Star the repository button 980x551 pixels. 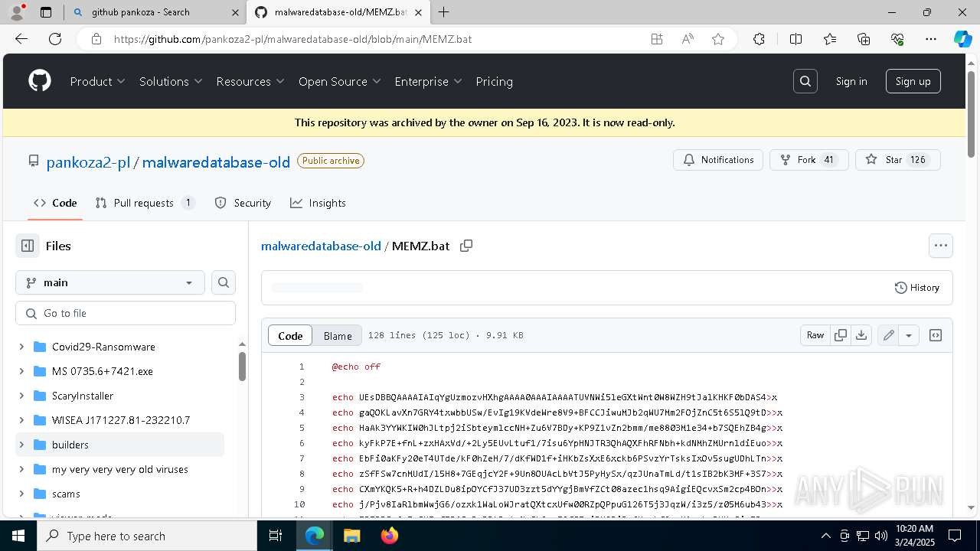click(897, 160)
